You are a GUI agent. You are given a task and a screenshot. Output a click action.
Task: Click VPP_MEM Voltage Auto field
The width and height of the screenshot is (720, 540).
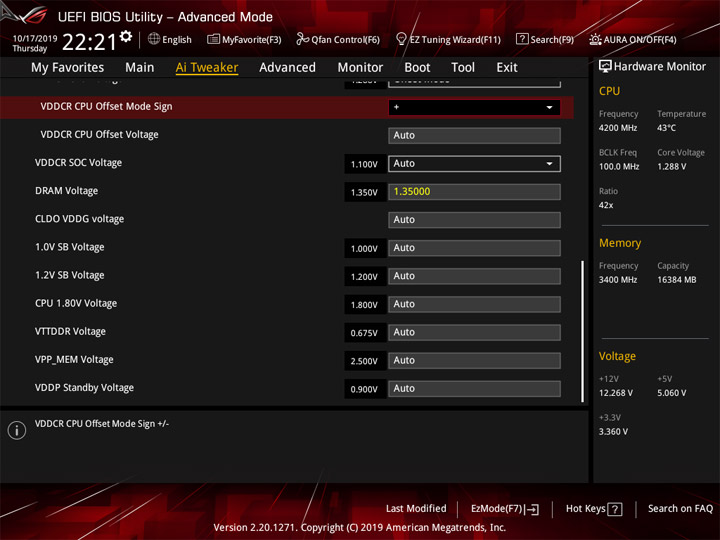[x=474, y=360]
